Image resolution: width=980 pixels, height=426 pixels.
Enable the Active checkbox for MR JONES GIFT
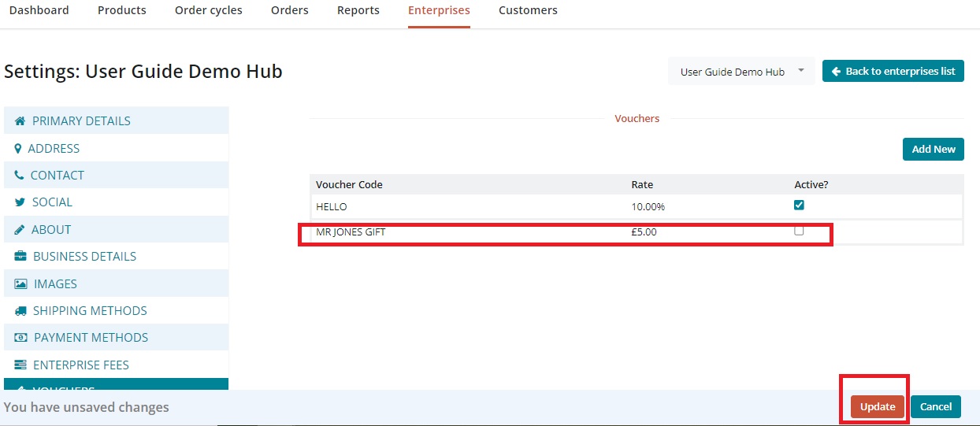799,232
